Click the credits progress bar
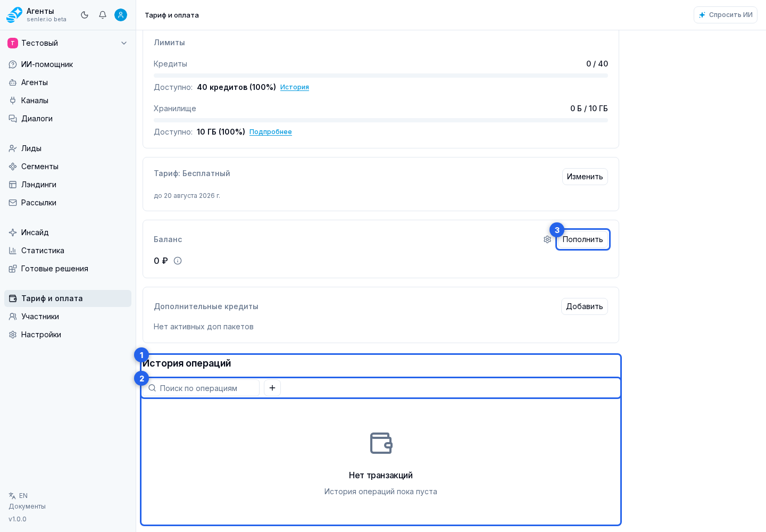The width and height of the screenshot is (766, 532). (381, 76)
